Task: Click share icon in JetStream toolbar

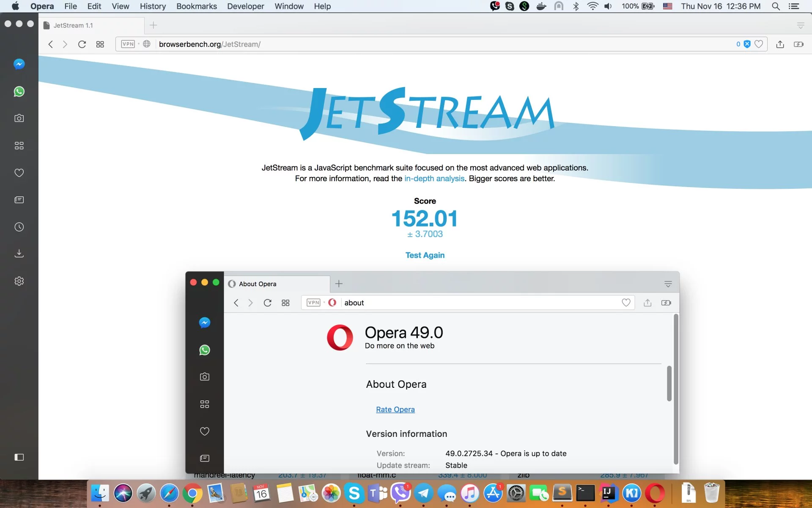Action: pyautogui.click(x=780, y=44)
